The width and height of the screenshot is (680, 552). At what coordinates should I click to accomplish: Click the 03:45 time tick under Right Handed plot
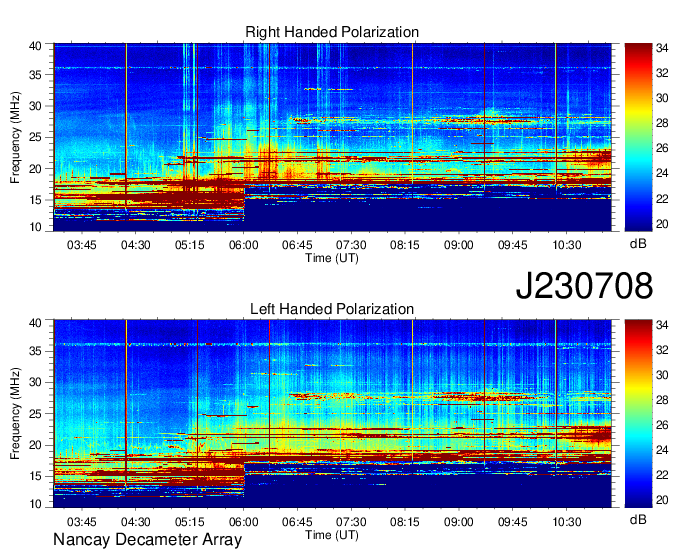[x=82, y=245]
